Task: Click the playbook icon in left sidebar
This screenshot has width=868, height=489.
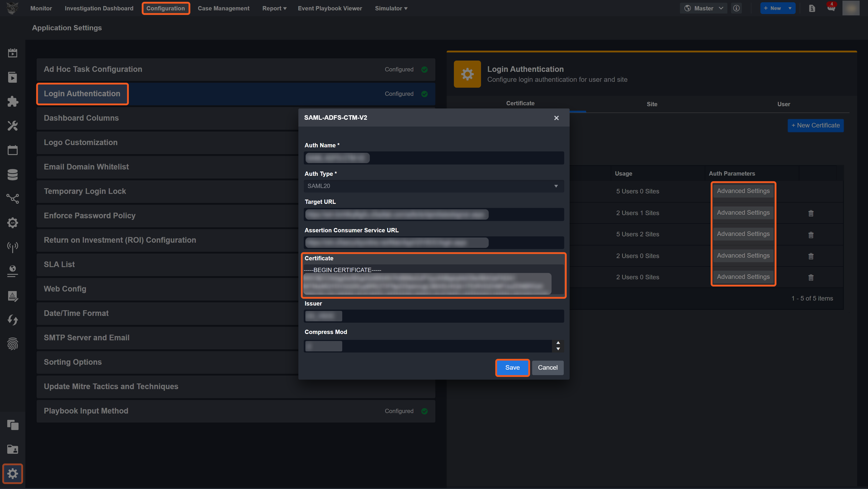Action: click(12, 77)
